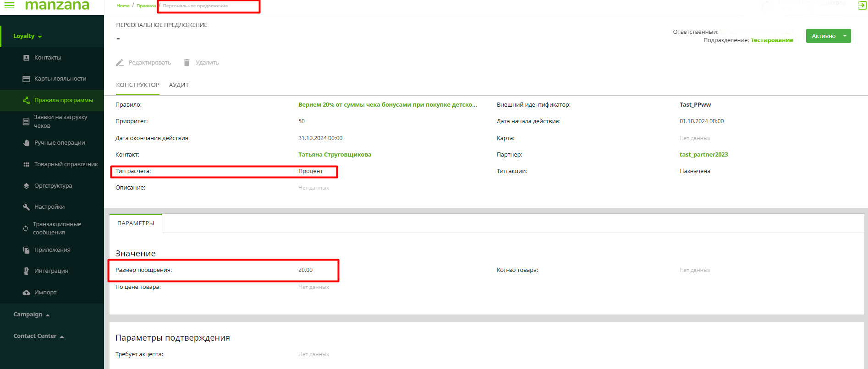
Task: Expand the Contact Center section
Action: click(38, 336)
